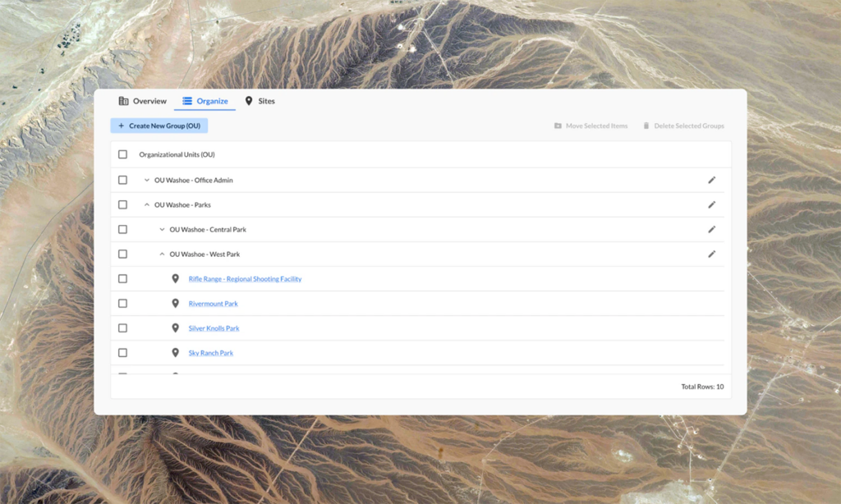
Task: Edit the OU Washoe - Central Park group
Action: coord(711,229)
